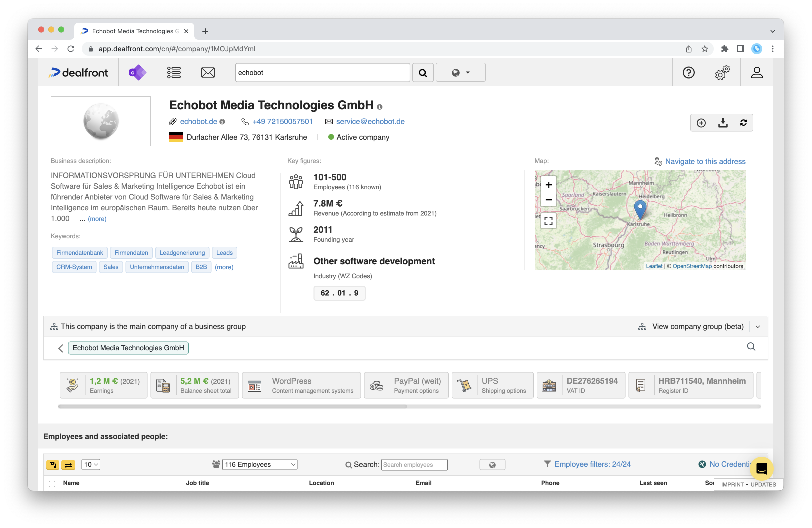The height and width of the screenshot is (528, 812).
Task: Call the +49 72150057501 phone link
Action: 283,122
